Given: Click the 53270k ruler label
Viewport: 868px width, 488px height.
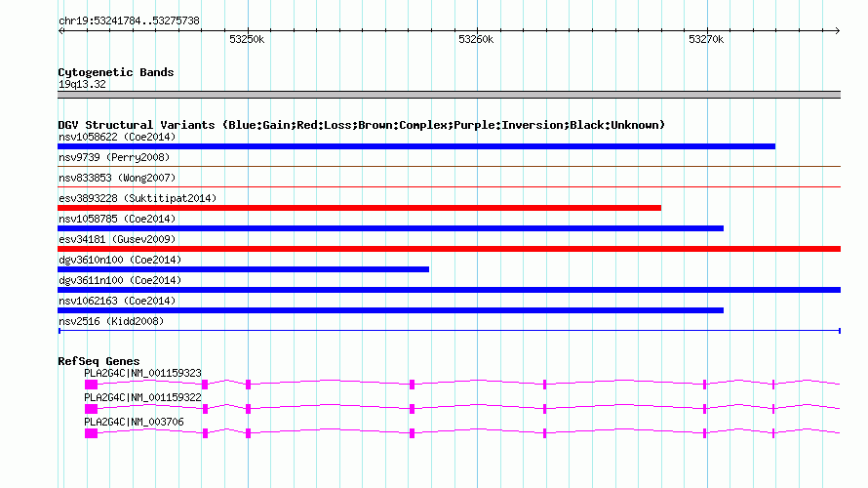Looking at the screenshot, I should pyautogui.click(x=706, y=39).
